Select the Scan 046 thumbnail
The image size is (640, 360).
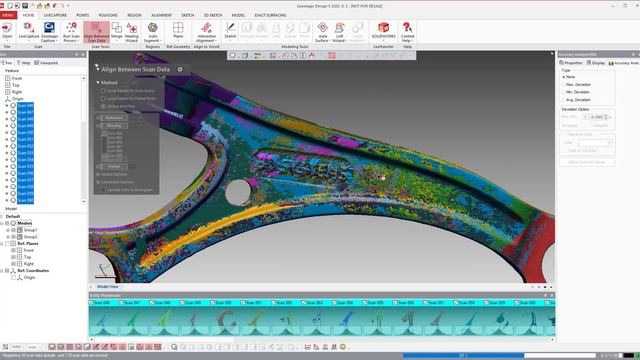coord(104,318)
